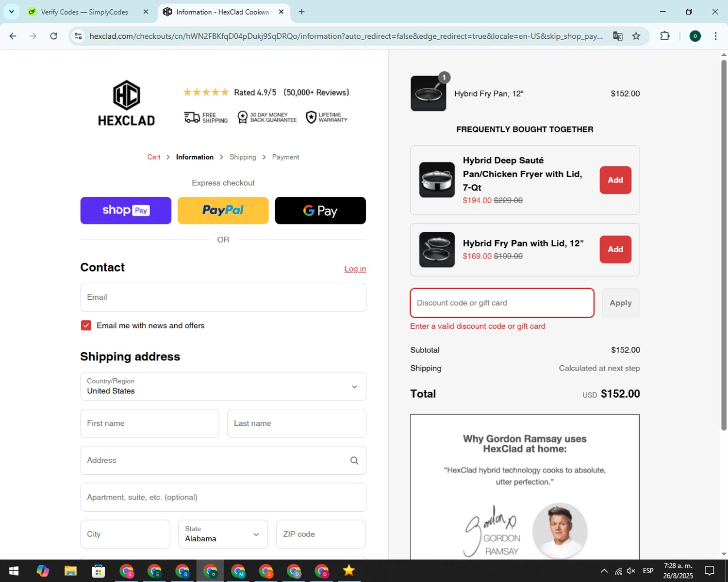The width and height of the screenshot is (728, 582).
Task: Click the Deep Sauté Pan product thumbnail
Action: 437,180
